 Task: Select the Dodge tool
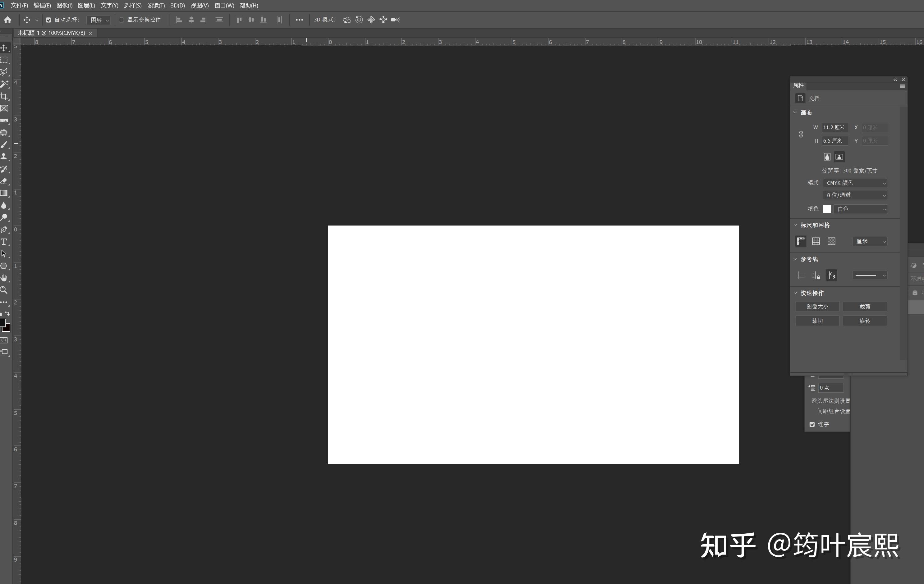click(x=4, y=217)
